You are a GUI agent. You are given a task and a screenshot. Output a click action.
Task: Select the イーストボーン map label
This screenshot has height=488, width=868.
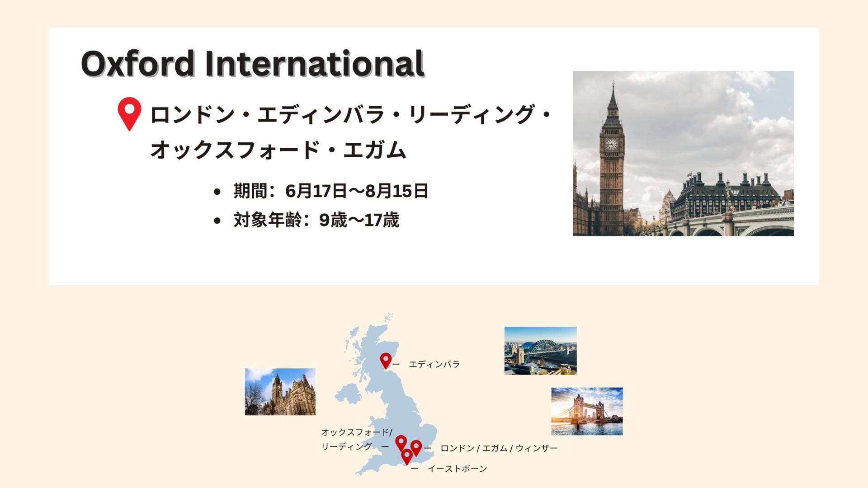tap(458, 469)
